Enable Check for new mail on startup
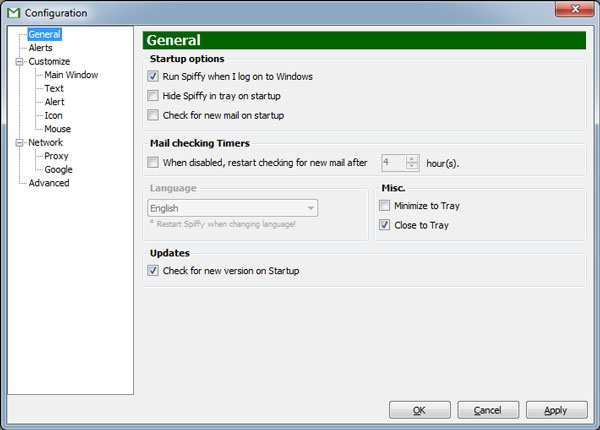 (153, 115)
